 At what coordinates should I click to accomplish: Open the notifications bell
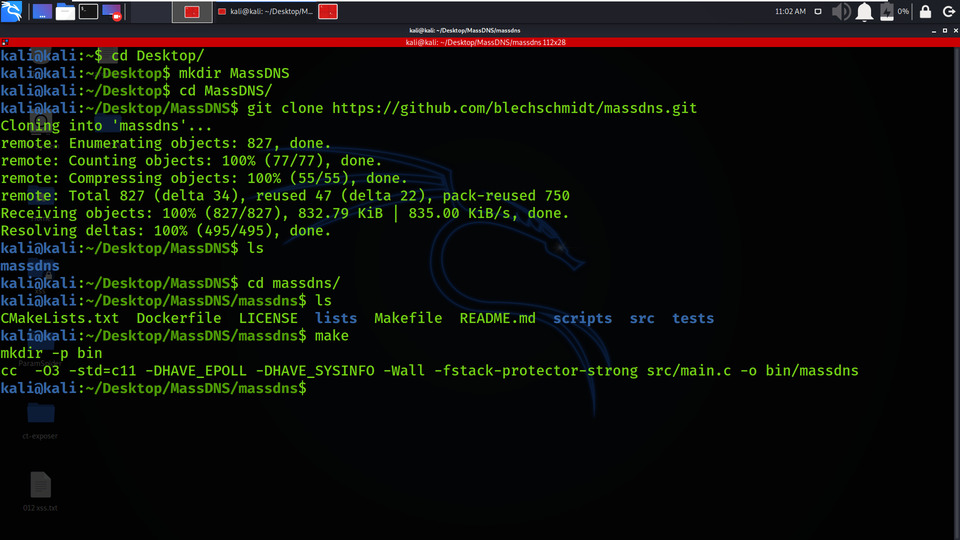pyautogui.click(x=864, y=12)
